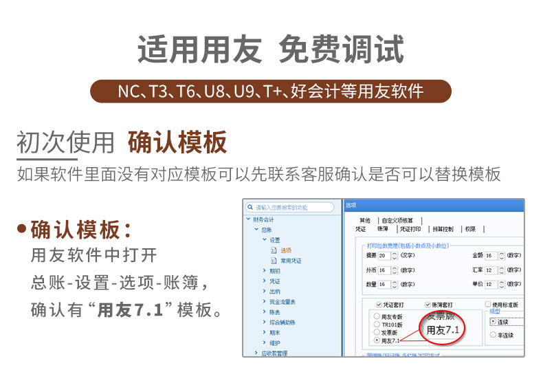Click the 外币 width value field
The height and width of the screenshot is (392, 543).
click(x=384, y=270)
